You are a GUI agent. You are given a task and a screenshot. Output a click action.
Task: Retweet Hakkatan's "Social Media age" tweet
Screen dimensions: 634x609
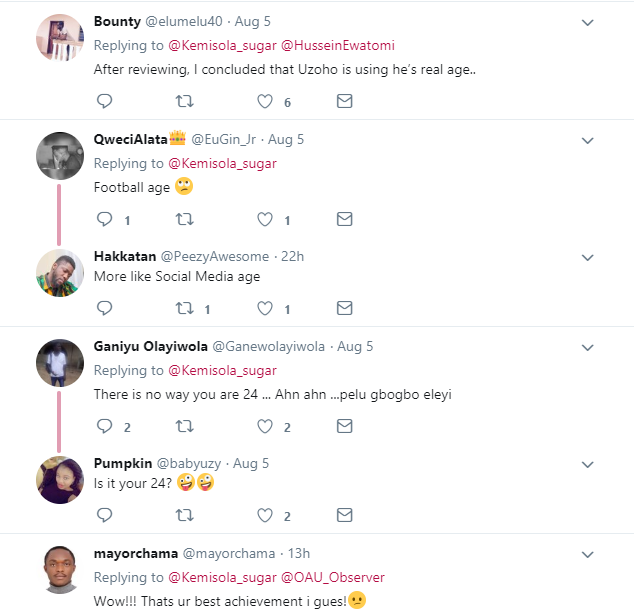point(184,308)
